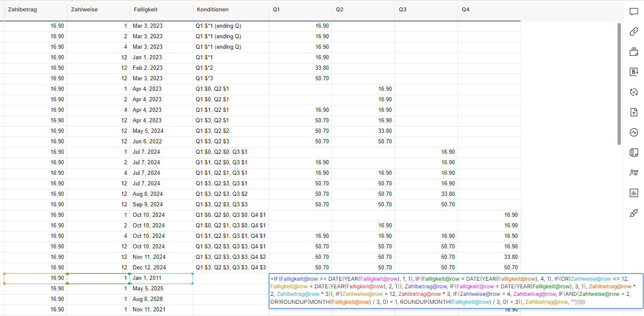644x316 pixels.
Task: Select the Q4 value 33.80 in Nov 11, 2024 row
Action: click(x=489, y=257)
